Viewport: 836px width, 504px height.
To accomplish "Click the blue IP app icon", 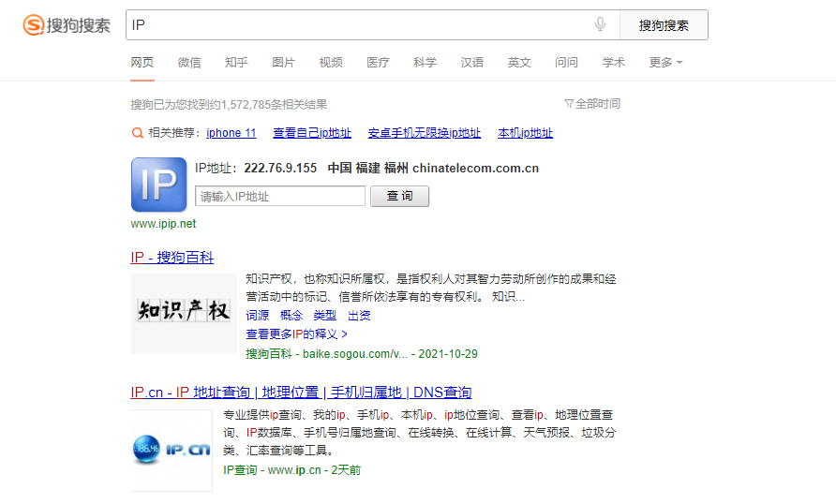I will (159, 185).
